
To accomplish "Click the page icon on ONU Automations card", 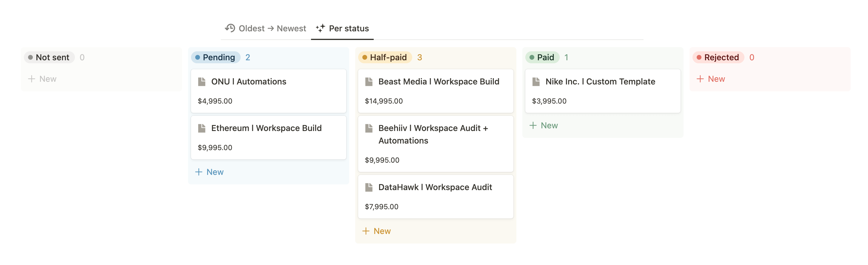I will click(x=201, y=81).
